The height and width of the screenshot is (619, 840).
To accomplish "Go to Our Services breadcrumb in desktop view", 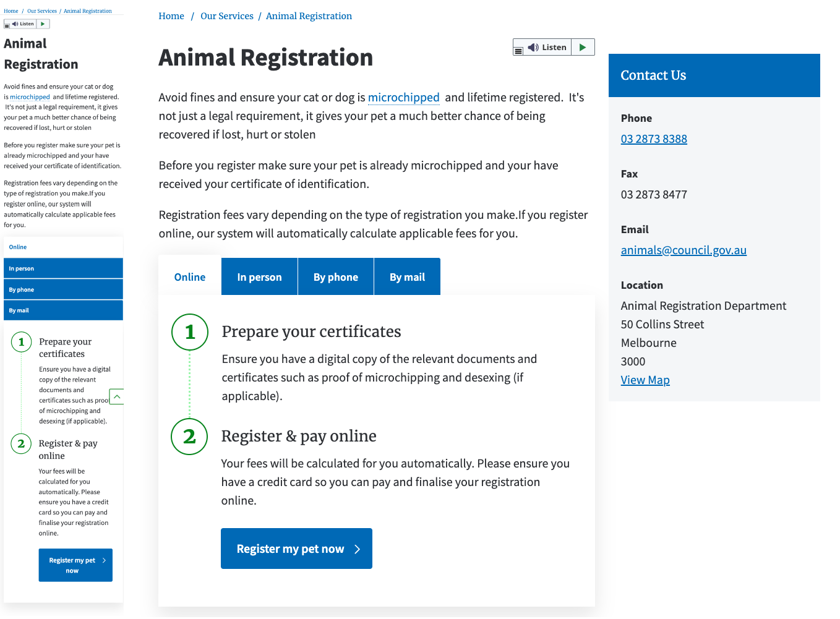I will click(x=227, y=16).
